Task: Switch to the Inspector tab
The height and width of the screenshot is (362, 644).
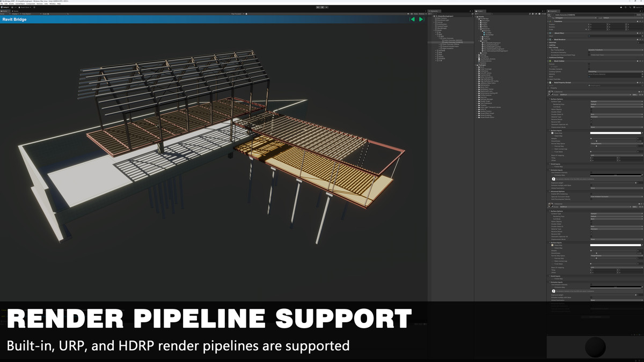Action: tap(554, 11)
